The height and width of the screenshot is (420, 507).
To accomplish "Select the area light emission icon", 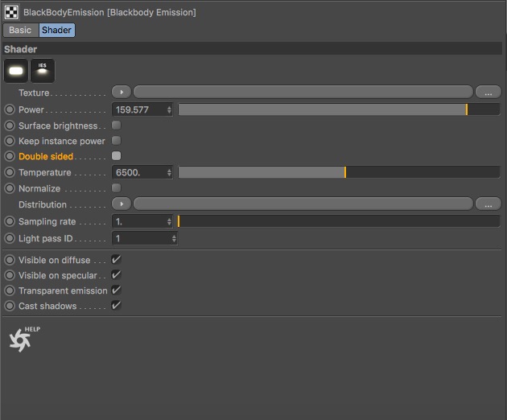I will pyautogui.click(x=15, y=70).
